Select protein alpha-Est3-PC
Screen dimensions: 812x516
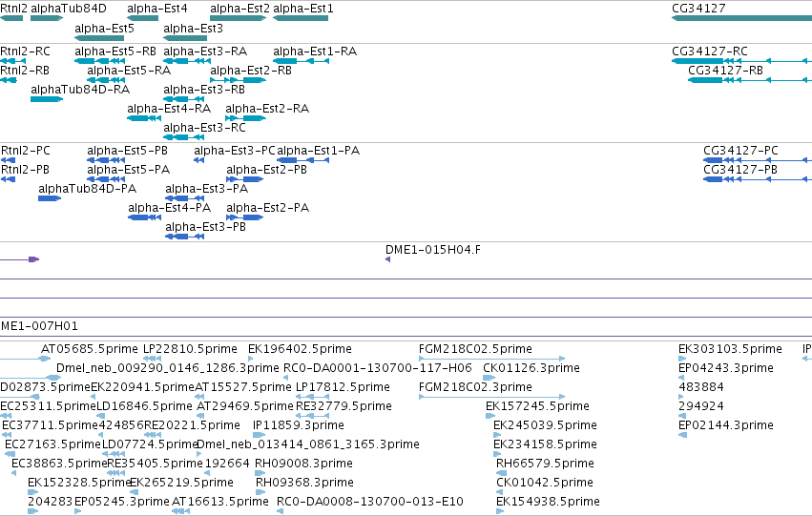pyautogui.click(x=235, y=151)
